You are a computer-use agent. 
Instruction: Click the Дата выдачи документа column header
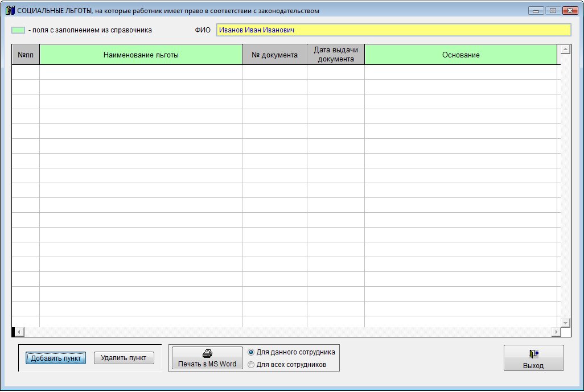(336, 55)
